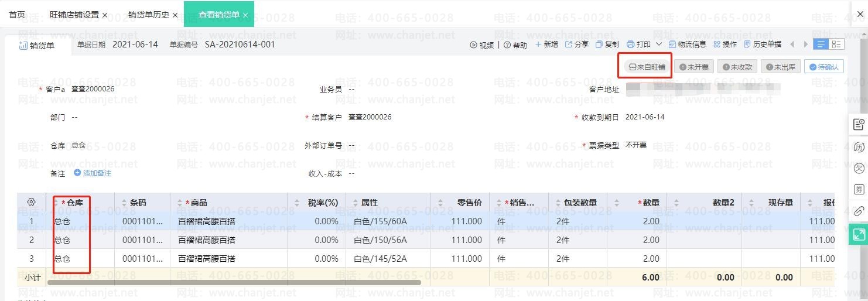
Task: Click 单据编号 SA-20210614-001
Action: pyautogui.click(x=240, y=45)
